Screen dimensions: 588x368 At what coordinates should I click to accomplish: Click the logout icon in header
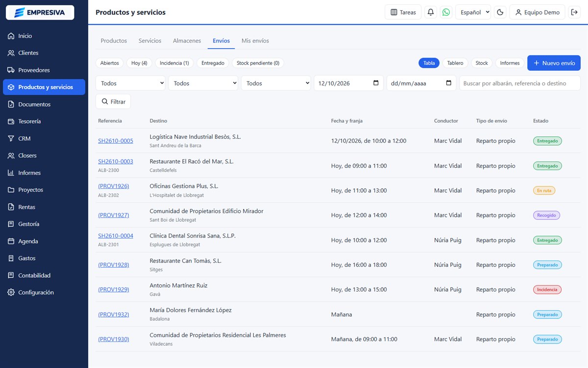tap(574, 12)
